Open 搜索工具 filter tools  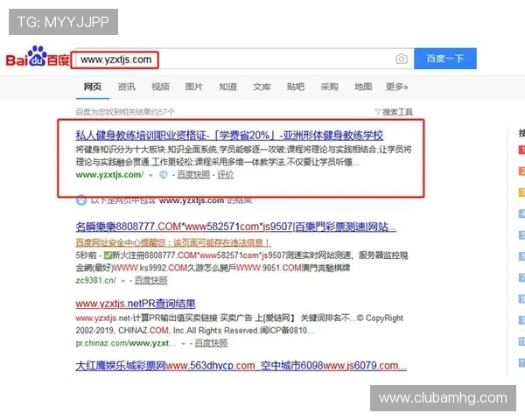click(394, 112)
